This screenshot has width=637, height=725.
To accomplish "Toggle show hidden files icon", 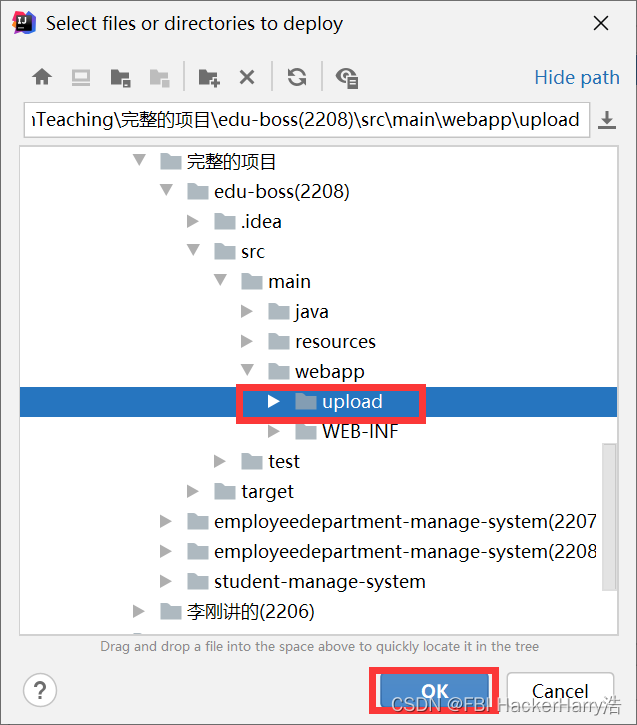I will pyautogui.click(x=347, y=78).
